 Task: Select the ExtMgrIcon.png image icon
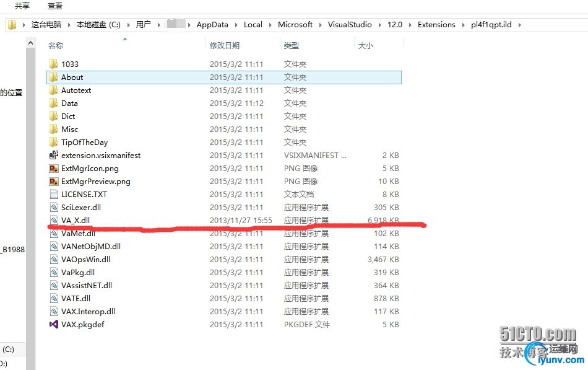pos(54,169)
